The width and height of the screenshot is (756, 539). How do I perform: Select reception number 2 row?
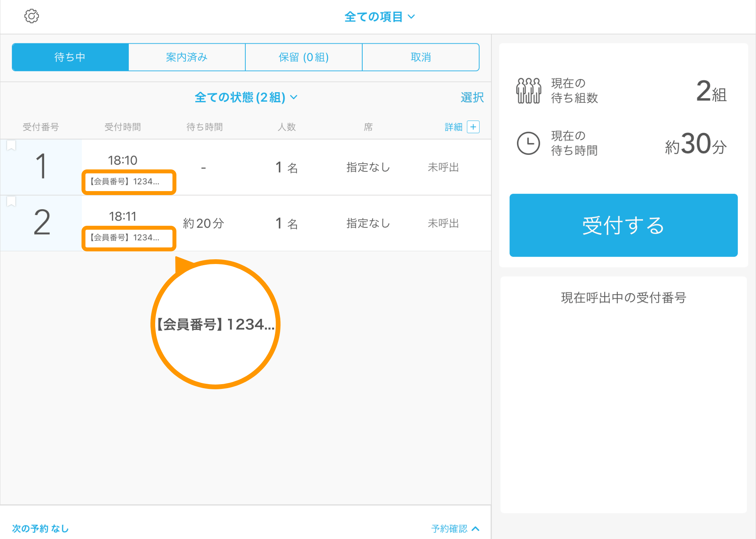click(246, 223)
